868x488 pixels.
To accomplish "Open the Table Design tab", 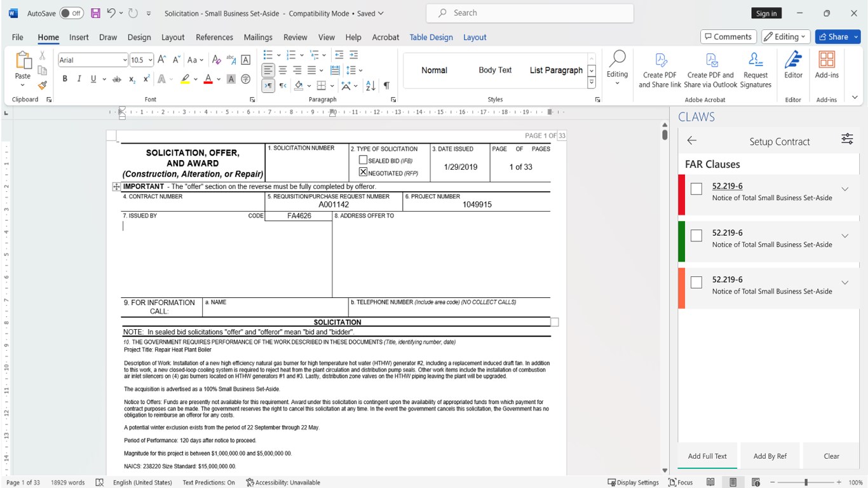I will 431,37.
